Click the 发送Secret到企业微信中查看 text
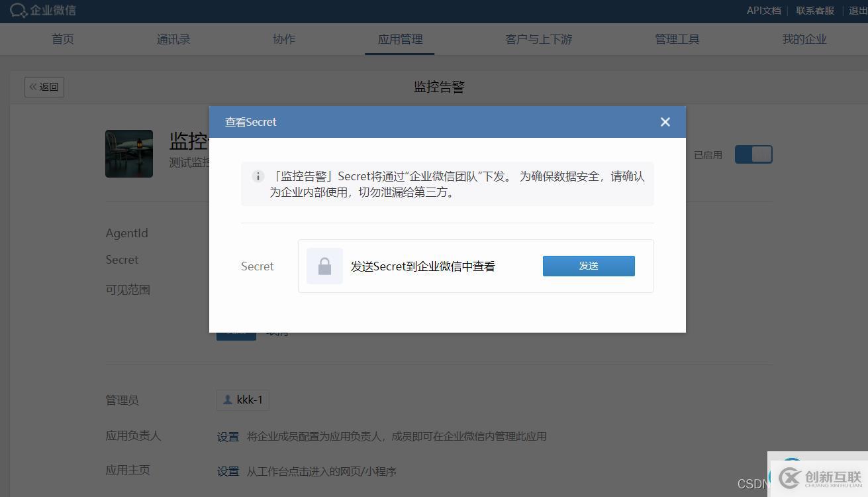The image size is (868, 497). coord(423,266)
